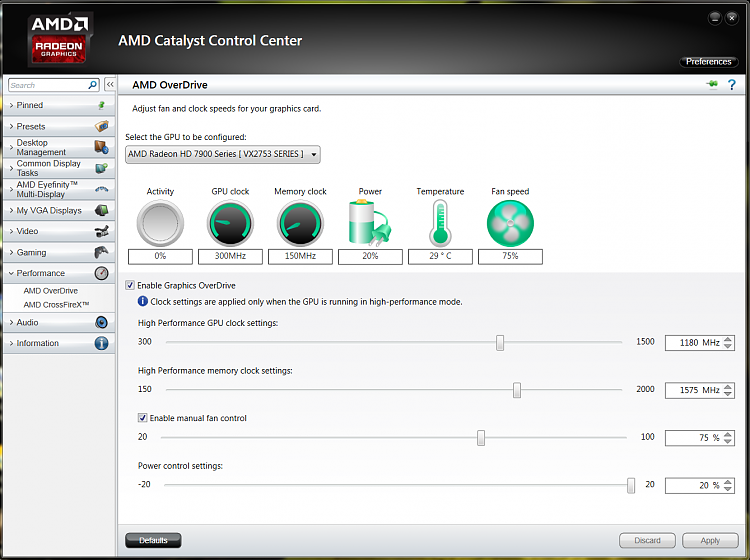Minimize the Catalyst Control Center window
This screenshot has width=750, height=560.
click(x=715, y=18)
